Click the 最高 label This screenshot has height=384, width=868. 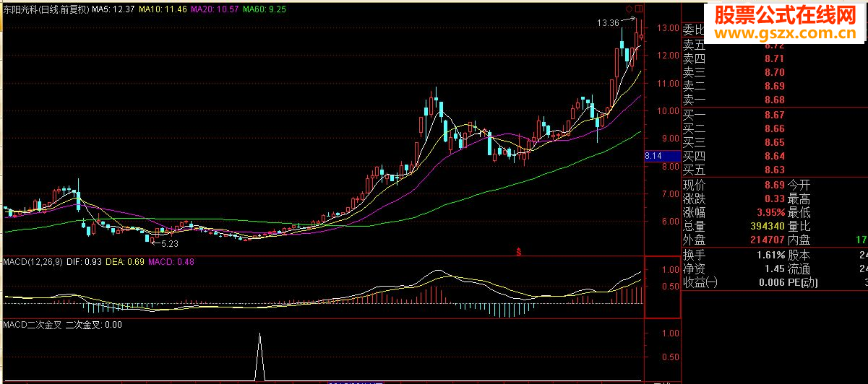(799, 198)
